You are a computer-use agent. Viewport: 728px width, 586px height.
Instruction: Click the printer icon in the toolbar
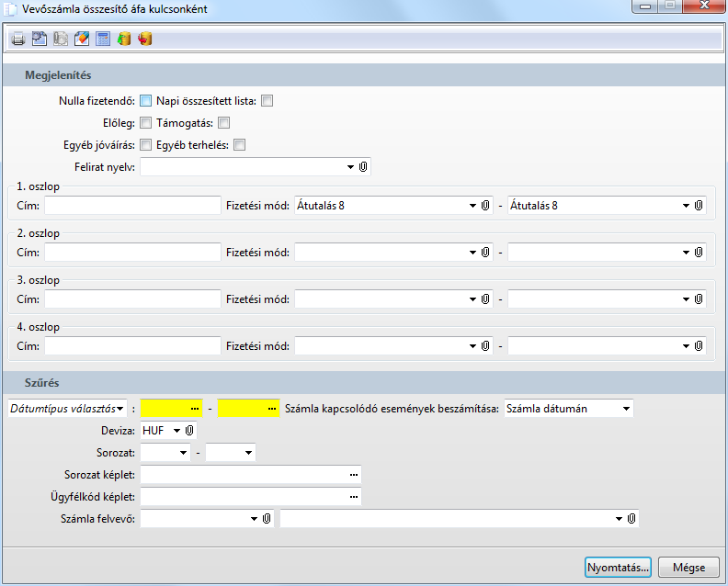[x=18, y=39]
